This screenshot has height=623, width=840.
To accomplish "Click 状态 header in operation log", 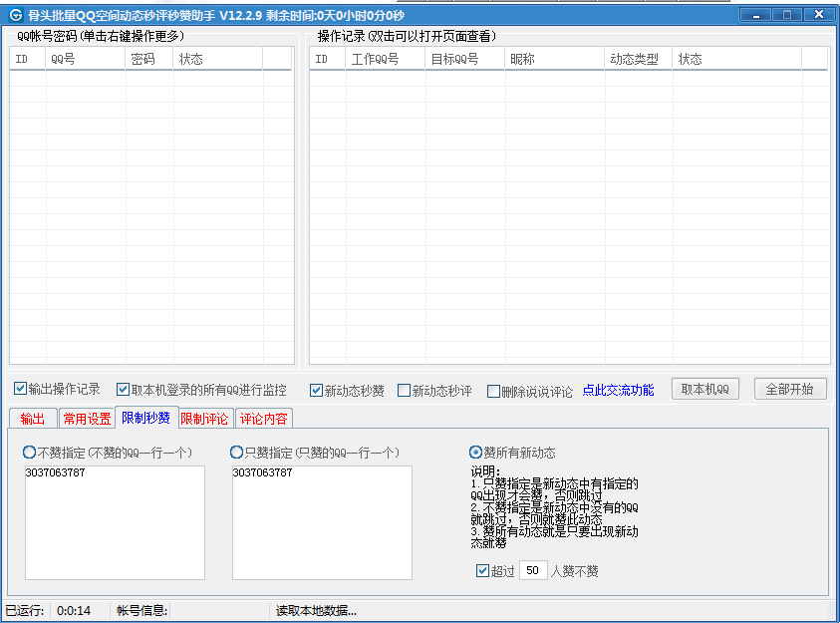I will coord(736,59).
